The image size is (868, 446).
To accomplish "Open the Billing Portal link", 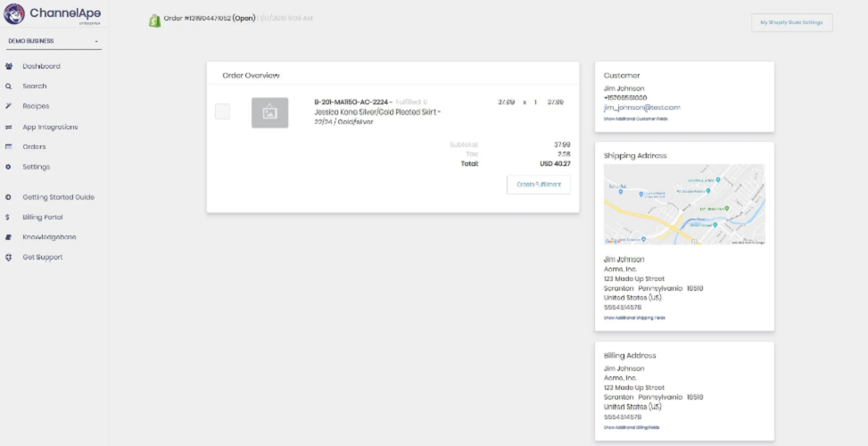I will point(43,217).
